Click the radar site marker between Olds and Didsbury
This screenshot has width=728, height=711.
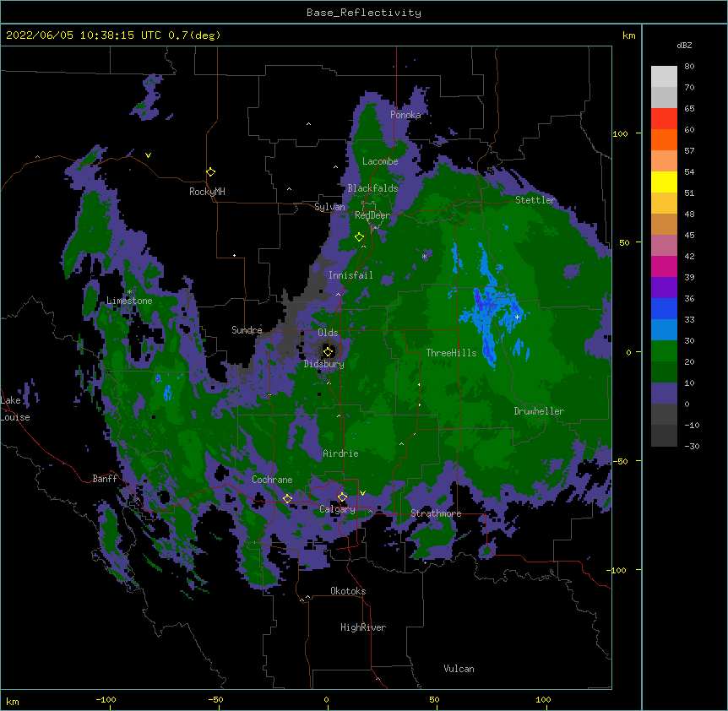[x=328, y=351]
